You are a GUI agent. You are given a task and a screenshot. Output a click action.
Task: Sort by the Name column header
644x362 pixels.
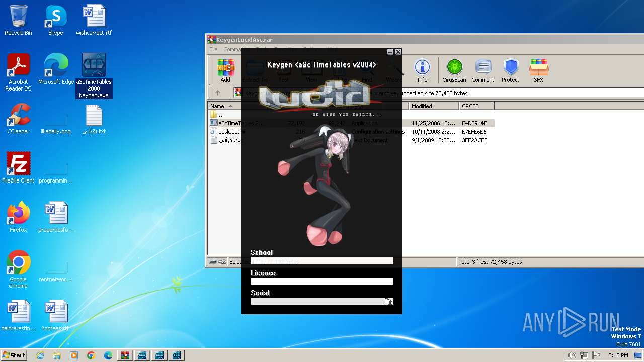coord(224,106)
